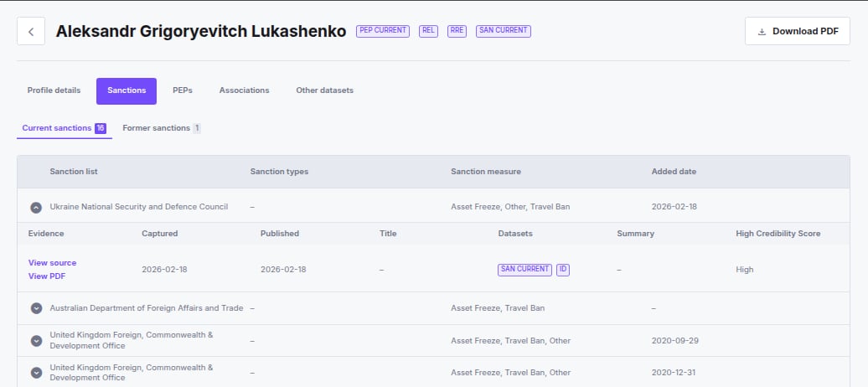Click the 'High' credibility value
The height and width of the screenshot is (387, 868).
click(745, 270)
